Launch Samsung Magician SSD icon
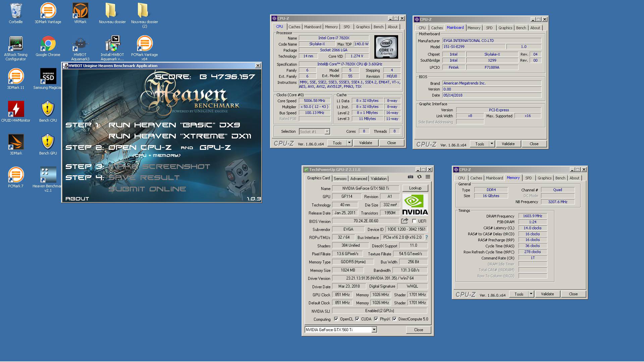Screen dimensions: 644x362 click(48, 79)
